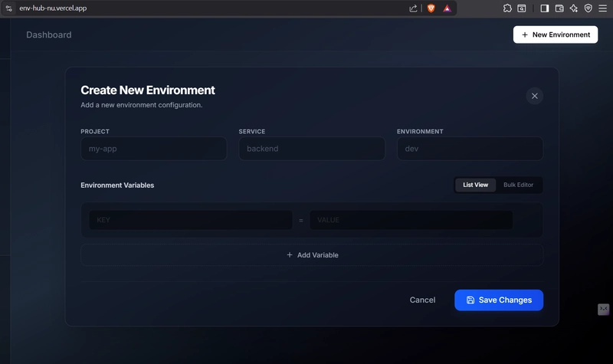Open the browser hamburger menu

tap(603, 8)
